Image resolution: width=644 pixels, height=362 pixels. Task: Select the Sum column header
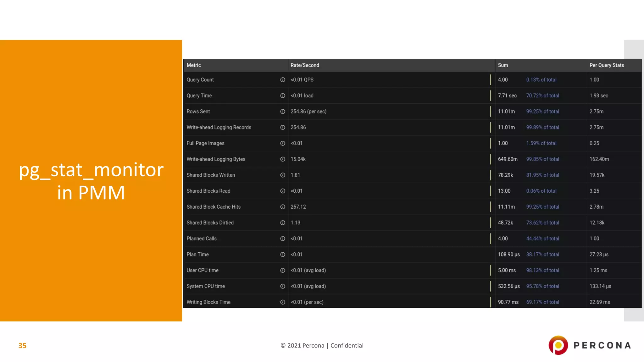(503, 65)
